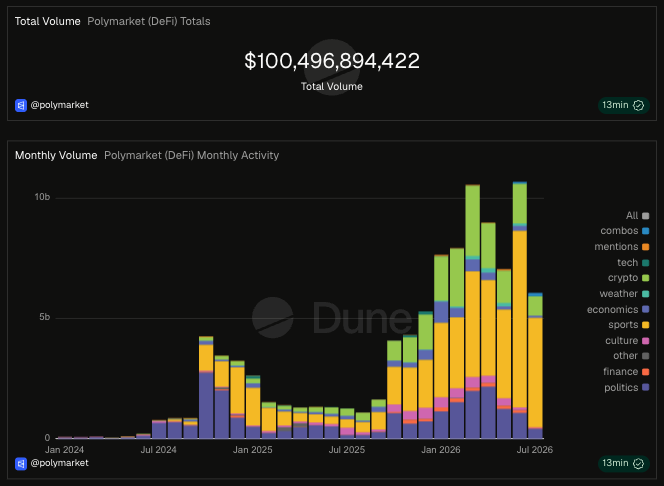This screenshot has width=664, height=486.
Task: Toggle the weather series in legend
Action: (x=624, y=293)
